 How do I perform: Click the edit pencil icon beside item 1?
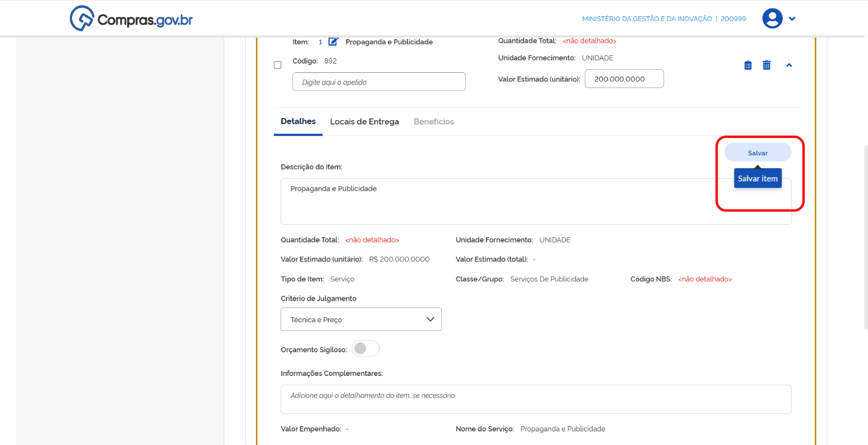pyautogui.click(x=333, y=42)
